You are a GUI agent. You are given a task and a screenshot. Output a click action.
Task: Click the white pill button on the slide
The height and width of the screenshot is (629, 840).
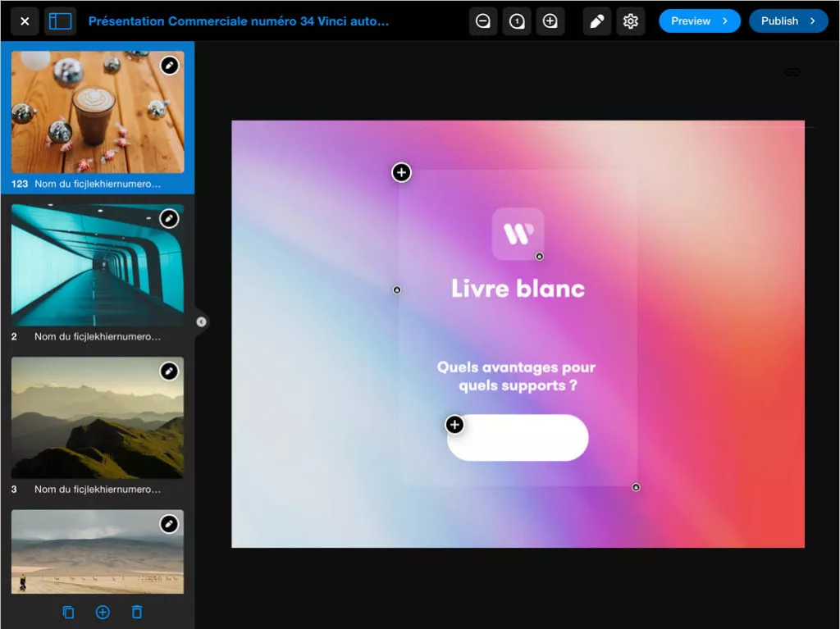coord(518,438)
